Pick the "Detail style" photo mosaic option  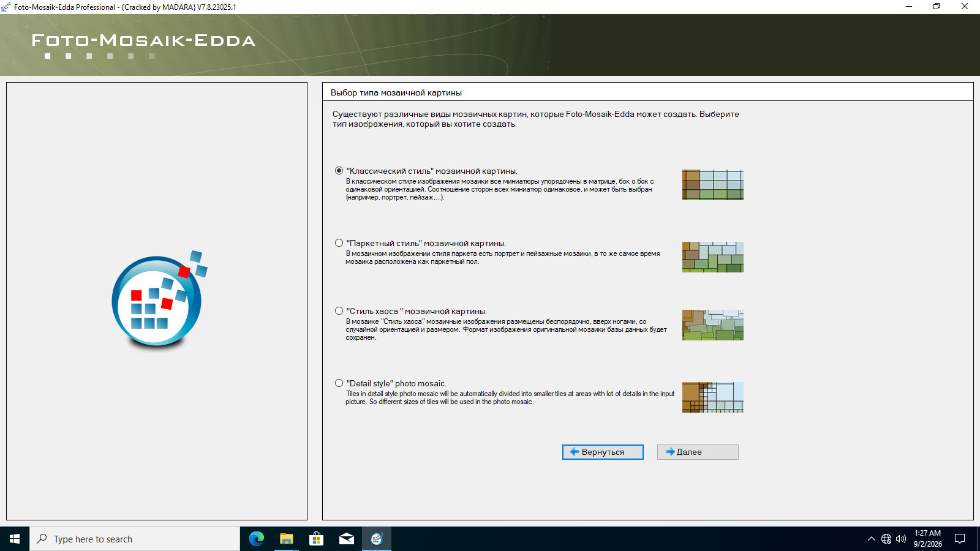point(339,383)
